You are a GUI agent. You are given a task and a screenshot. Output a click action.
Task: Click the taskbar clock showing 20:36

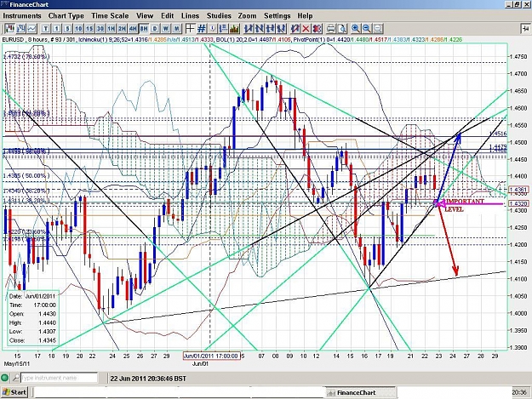click(519, 392)
